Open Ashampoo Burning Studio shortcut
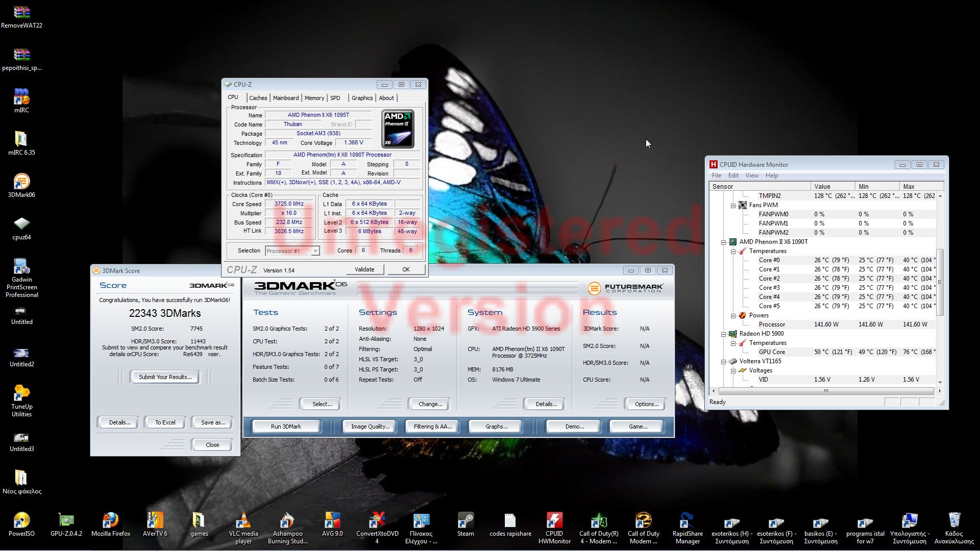This screenshot has height=551, width=980. click(x=288, y=528)
